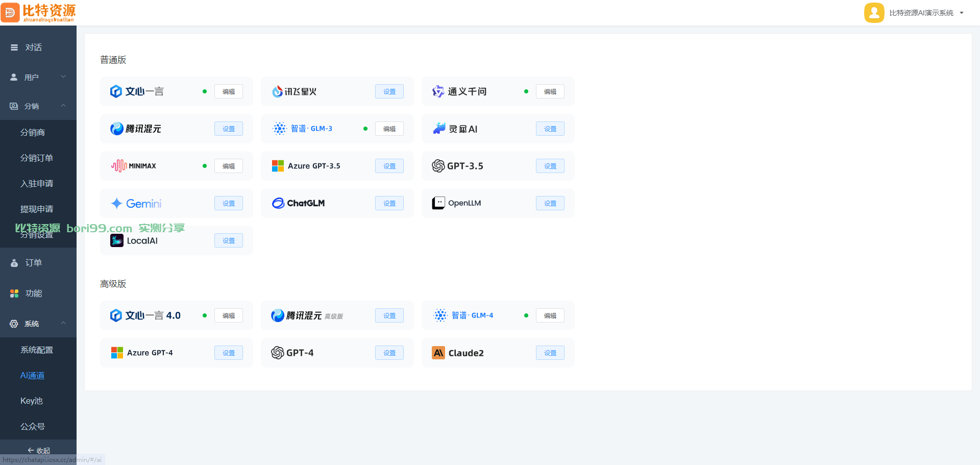Viewport: 980px width, 465px height.
Task: Click 编辑 for 通义千问
Action: pyautogui.click(x=550, y=91)
